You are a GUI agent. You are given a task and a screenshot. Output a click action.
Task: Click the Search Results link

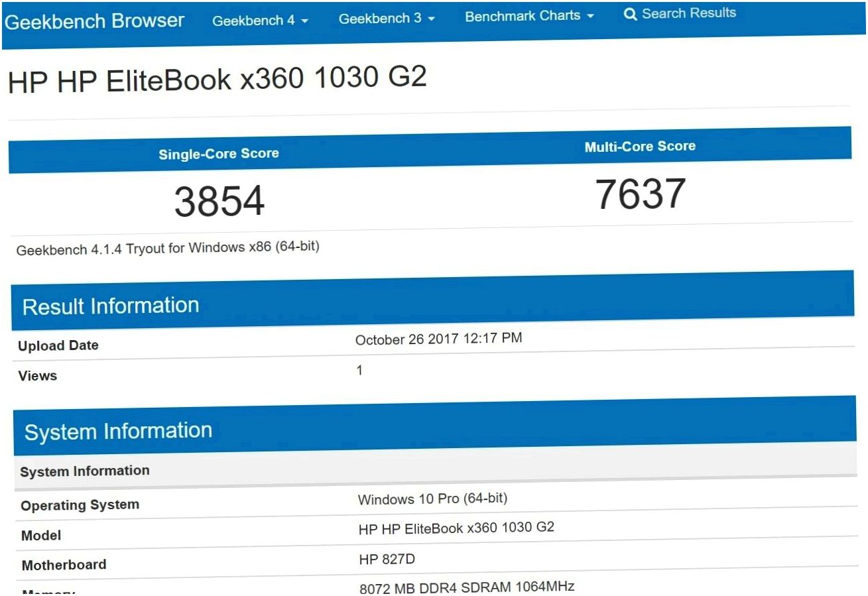(689, 13)
